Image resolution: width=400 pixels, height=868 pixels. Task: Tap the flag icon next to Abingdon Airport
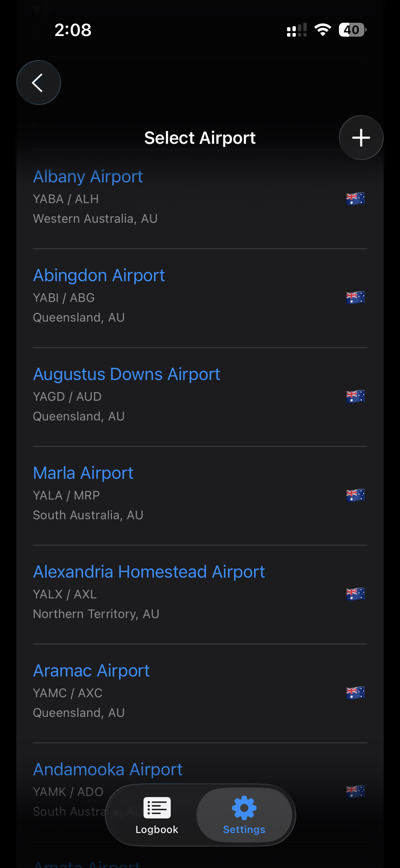355,297
